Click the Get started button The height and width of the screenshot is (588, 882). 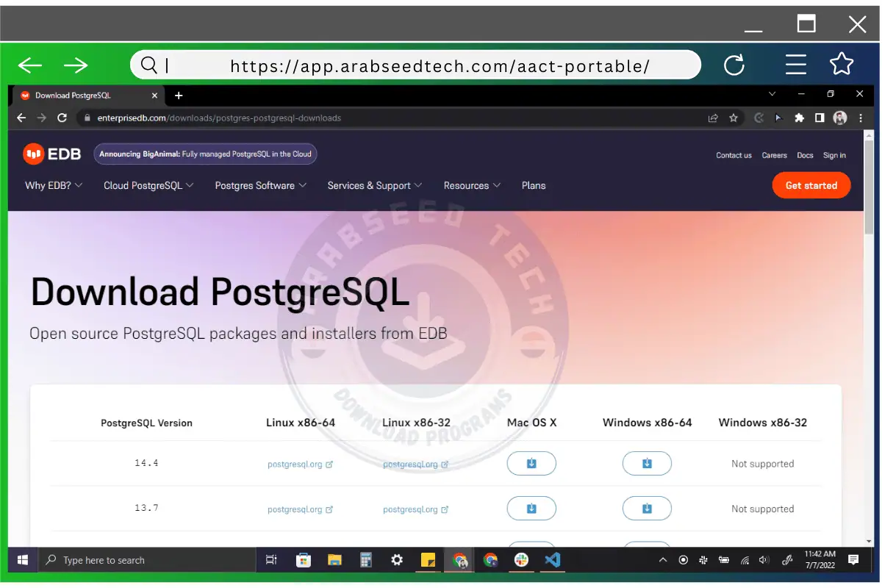click(811, 185)
